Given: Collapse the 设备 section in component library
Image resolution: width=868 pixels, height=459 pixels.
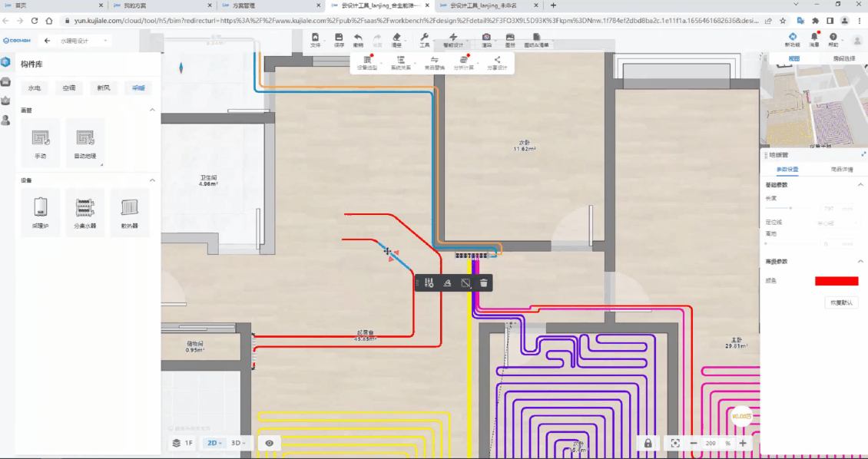Looking at the screenshot, I should pos(152,180).
